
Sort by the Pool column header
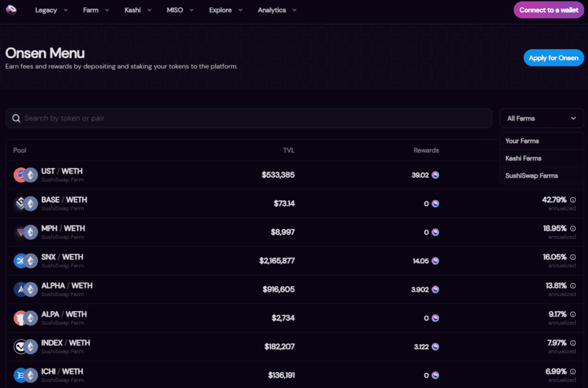20,150
